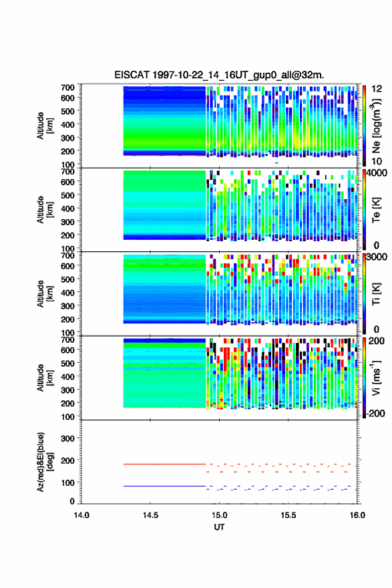Click the 16.0 UT axis label
392x588 pixels.
pos(357,515)
